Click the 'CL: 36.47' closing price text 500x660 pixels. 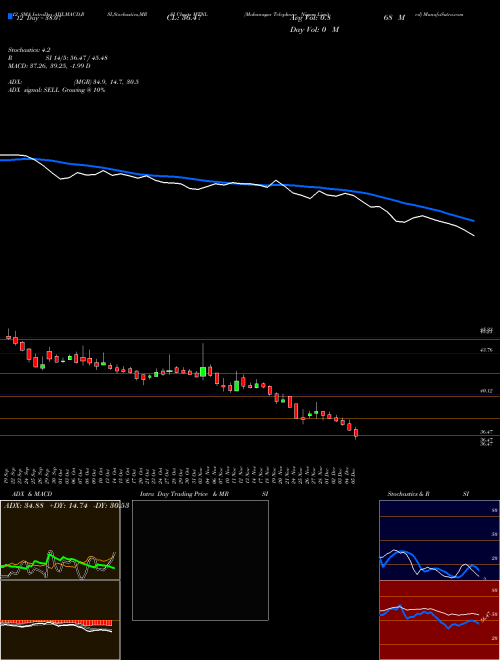(184, 19)
